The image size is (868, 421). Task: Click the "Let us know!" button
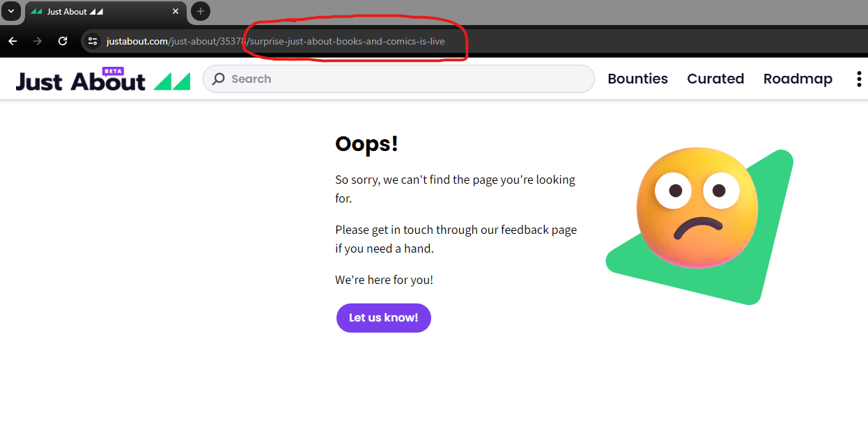(384, 318)
